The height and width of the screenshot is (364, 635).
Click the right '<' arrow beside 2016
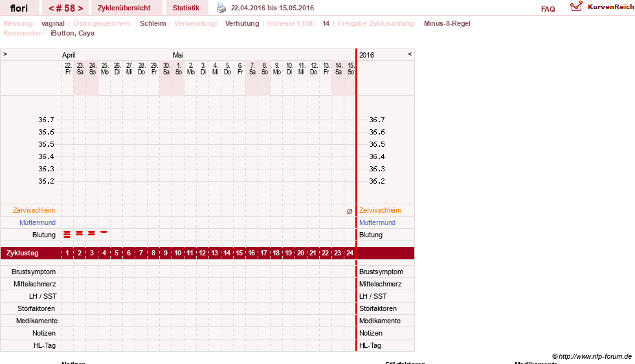[x=410, y=54]
